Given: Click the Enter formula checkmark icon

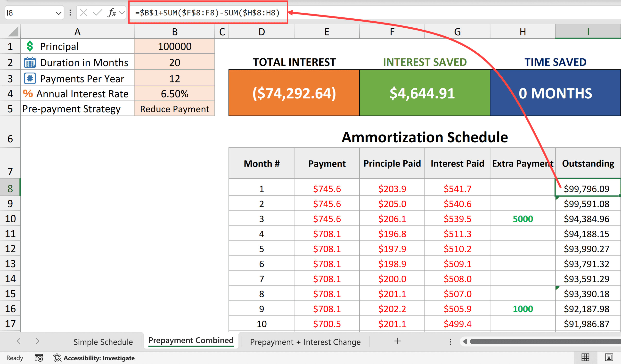Looking at the screenshot, I should pyautogui.click(x=98, y=13).
